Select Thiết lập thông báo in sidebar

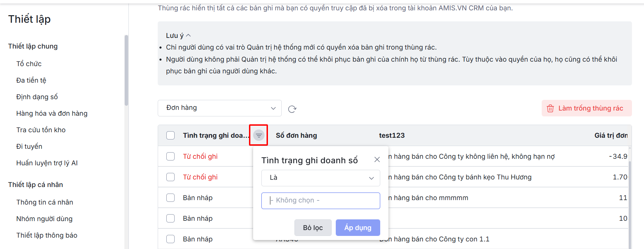pyautogui.click(x=47, y=235)
